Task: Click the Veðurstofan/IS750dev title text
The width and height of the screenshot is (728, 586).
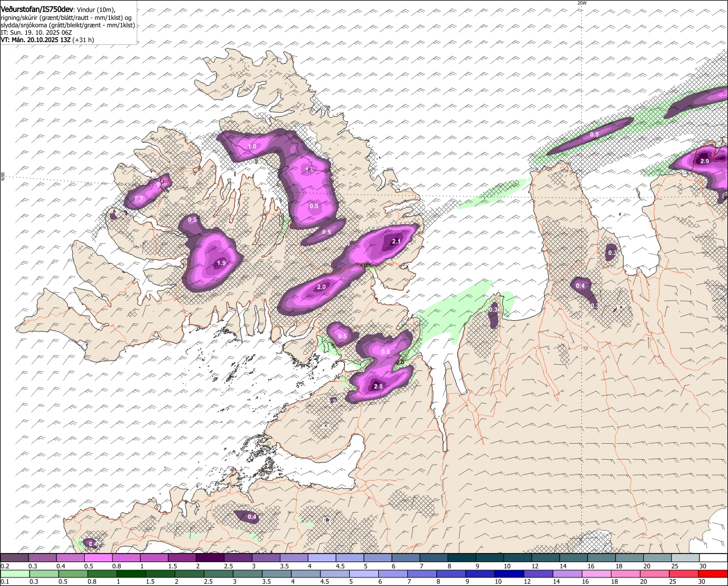Action: [x=37, y=10]
